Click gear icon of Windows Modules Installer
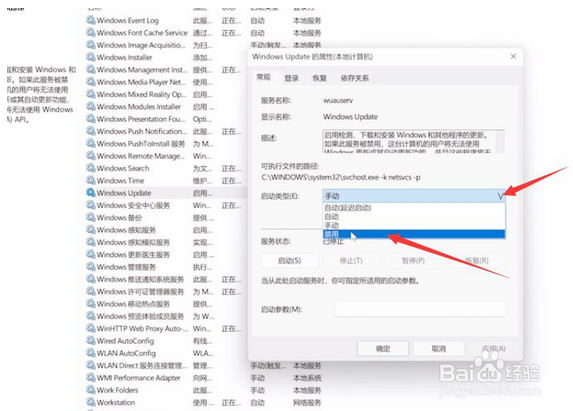The width and height of the screenshot is (573, 411). (x=91, y=106)
